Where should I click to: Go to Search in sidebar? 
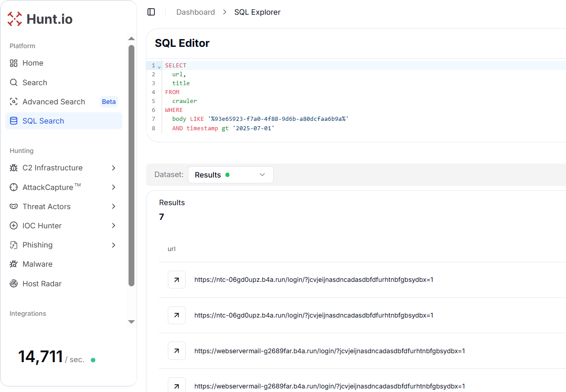[x=34, y=83]
